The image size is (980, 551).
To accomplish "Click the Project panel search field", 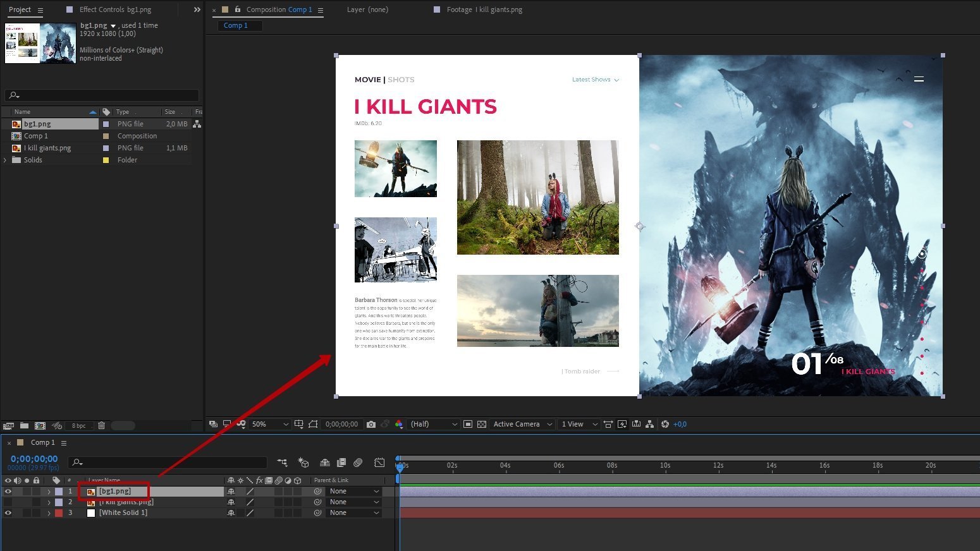I will click(x=102, y=95).
